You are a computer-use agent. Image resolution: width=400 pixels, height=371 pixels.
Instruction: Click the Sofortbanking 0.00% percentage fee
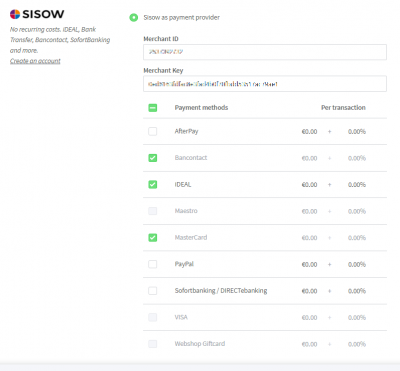click(357, 291)
